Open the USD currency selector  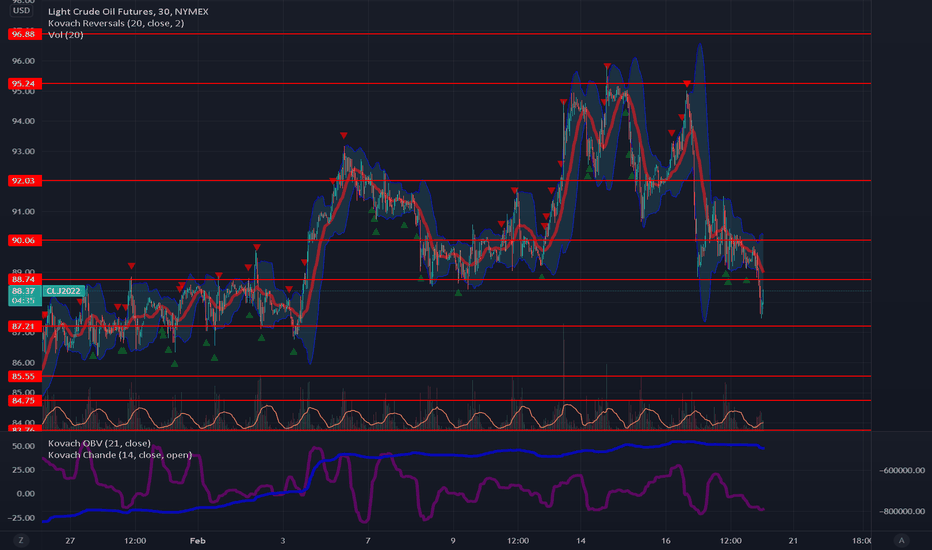[x=21, y=10]
